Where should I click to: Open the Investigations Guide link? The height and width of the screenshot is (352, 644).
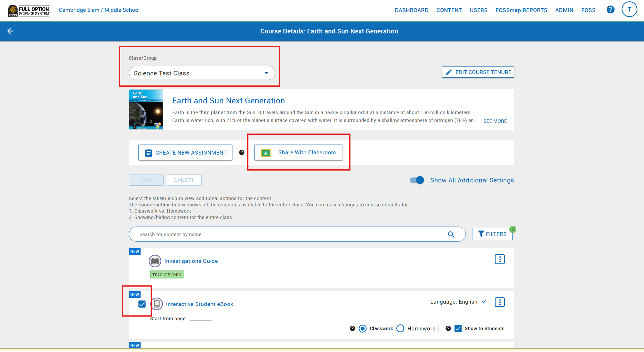tap(191, 261)
